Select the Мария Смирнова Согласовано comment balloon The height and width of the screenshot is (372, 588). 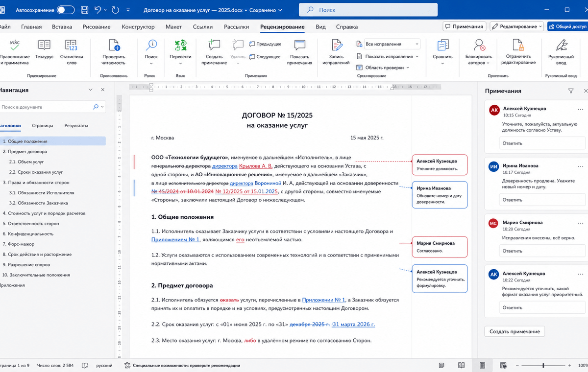point(440,247)
